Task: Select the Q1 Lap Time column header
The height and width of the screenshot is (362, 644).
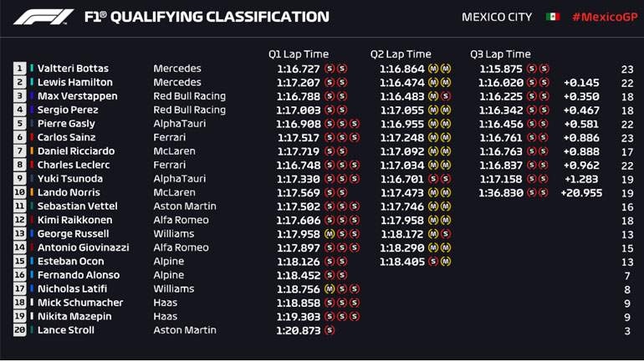Action: pos(298,54)
